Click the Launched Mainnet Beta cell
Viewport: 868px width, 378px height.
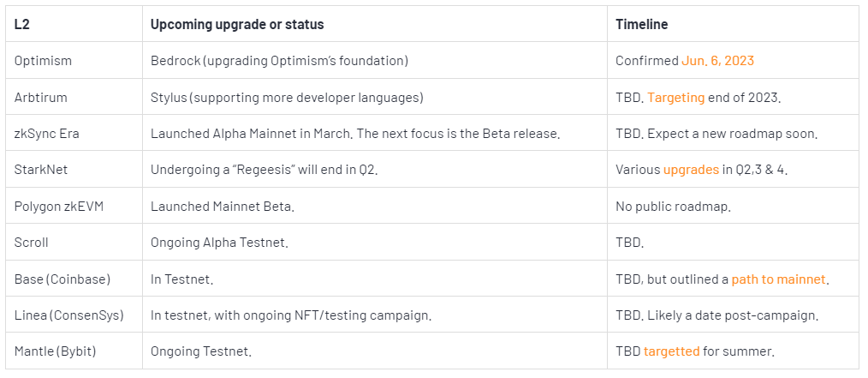tap(375, 207)
